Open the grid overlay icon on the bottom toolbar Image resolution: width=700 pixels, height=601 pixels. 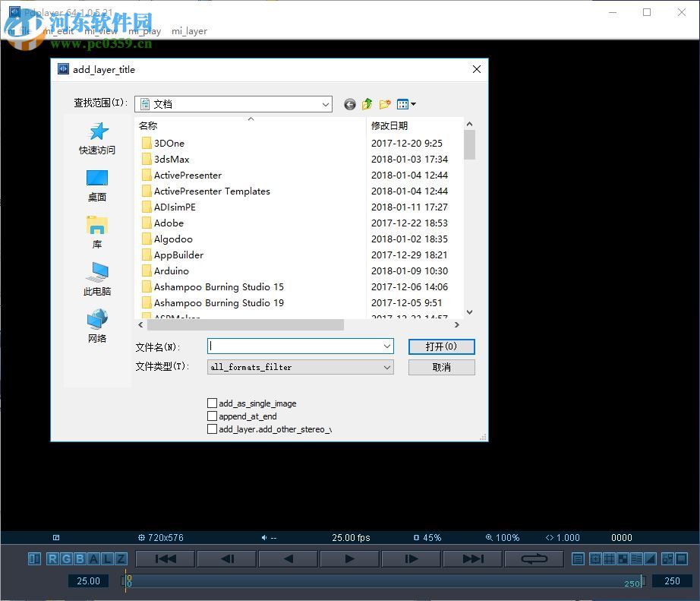tap(610, 558)
